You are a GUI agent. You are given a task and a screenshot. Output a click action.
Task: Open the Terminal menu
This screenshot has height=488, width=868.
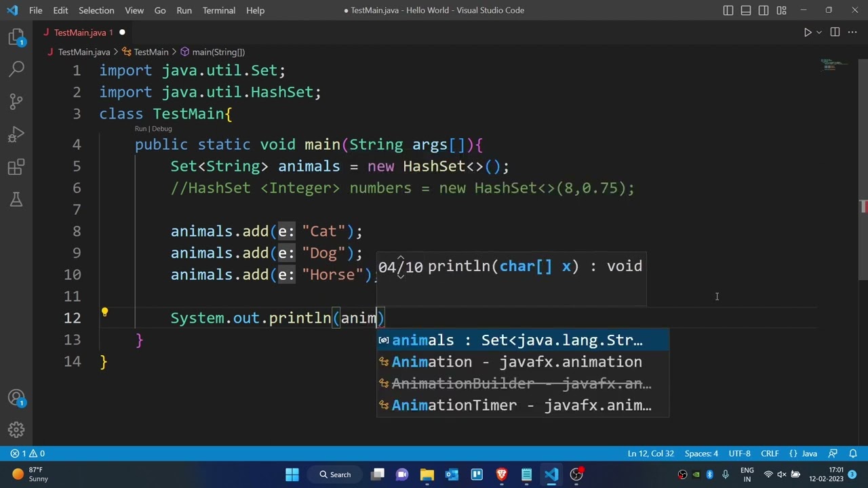(x=219, y=10)
